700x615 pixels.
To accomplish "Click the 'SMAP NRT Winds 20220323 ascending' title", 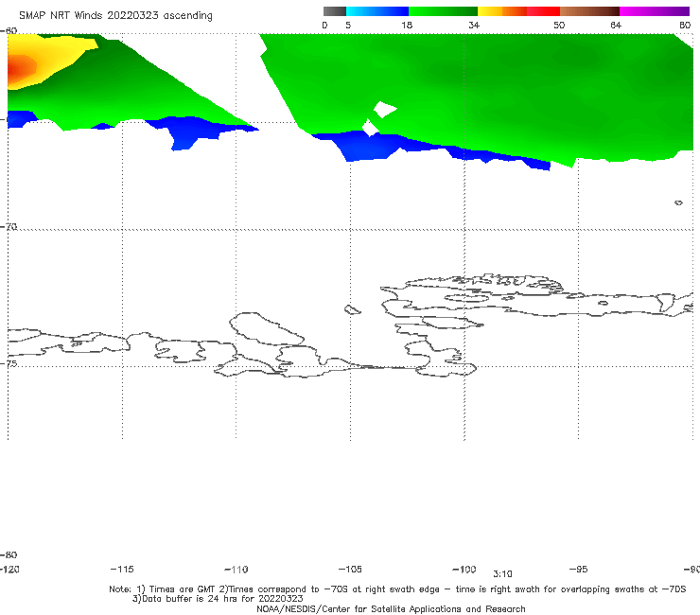I will tap(115, 15).
